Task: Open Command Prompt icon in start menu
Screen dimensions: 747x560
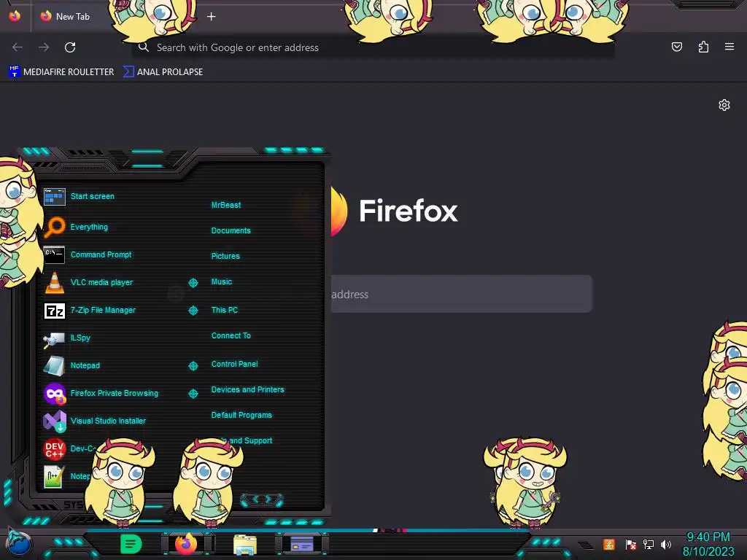Action: tap(54, 254)
